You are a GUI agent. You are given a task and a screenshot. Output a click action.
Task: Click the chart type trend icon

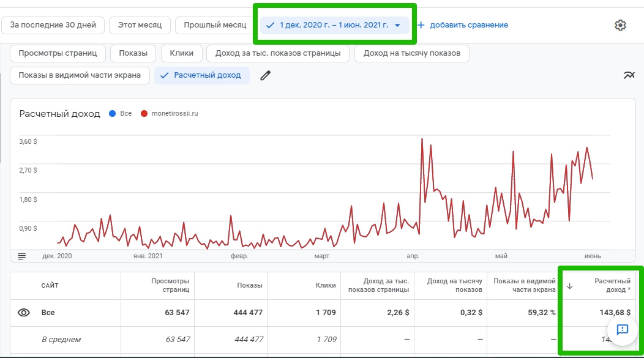629,75
